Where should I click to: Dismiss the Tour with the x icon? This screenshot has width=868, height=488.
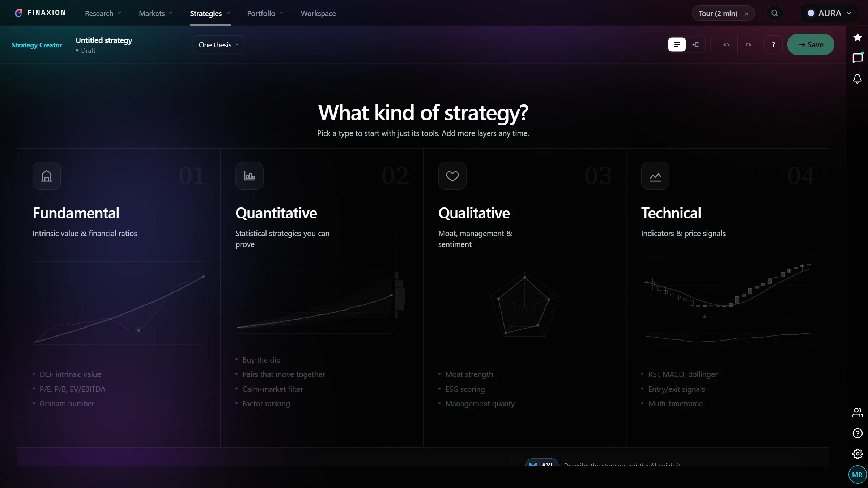coord(746,14)
